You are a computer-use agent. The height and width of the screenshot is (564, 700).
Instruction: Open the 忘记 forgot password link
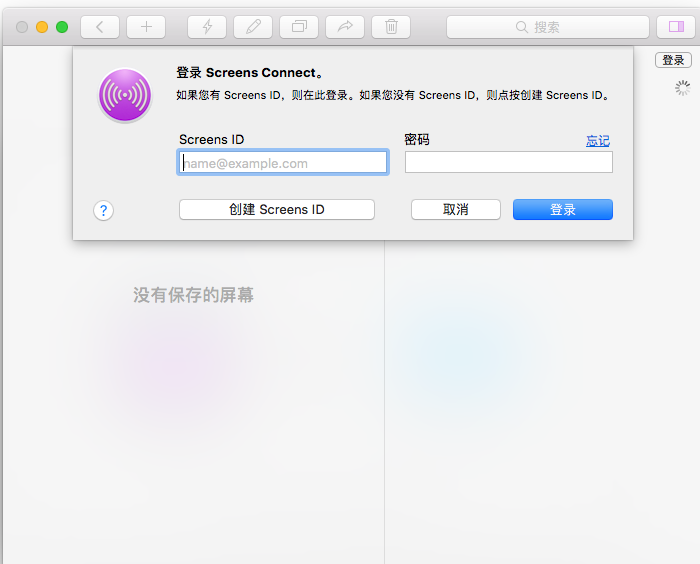598,141
